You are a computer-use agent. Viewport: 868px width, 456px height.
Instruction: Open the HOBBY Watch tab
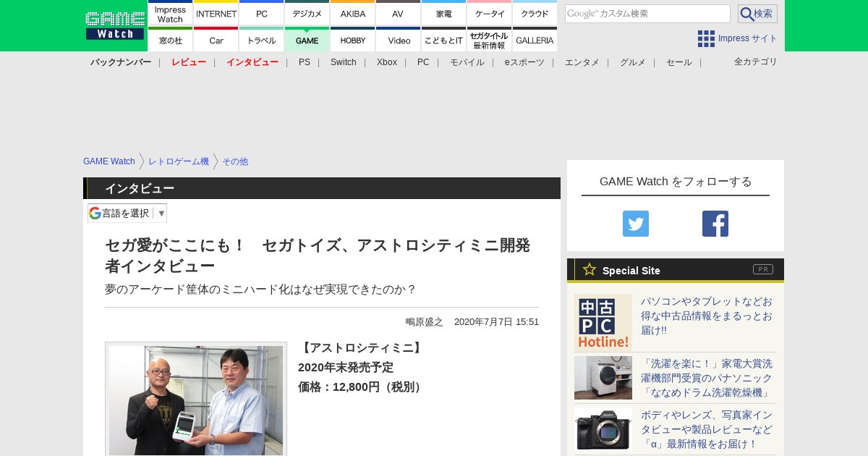352,39
